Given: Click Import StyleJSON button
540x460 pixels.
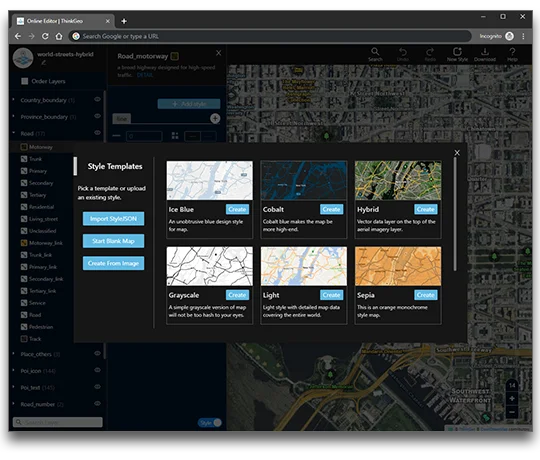Looking at the screenshot, I should pyautogui.click(x=113, y=219).
